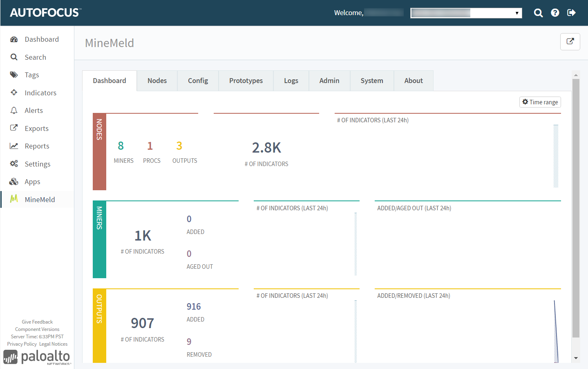Select the Logs tab

point(291,81)
